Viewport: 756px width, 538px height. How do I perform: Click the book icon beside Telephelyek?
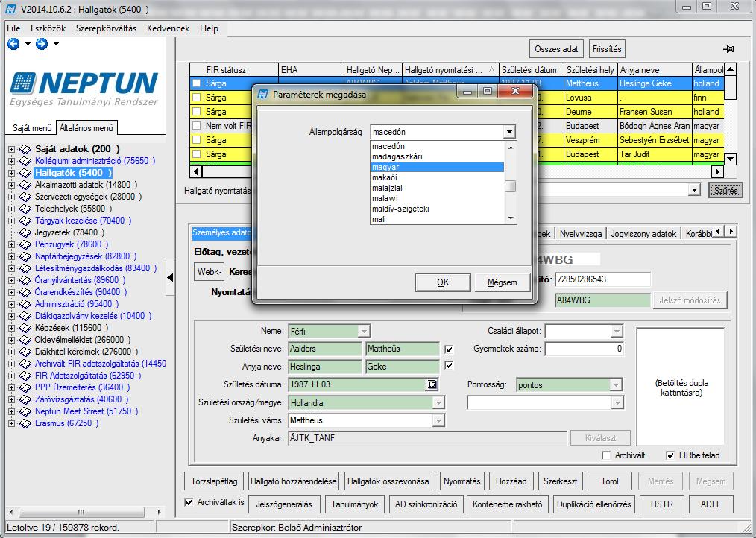coord(25,209)
